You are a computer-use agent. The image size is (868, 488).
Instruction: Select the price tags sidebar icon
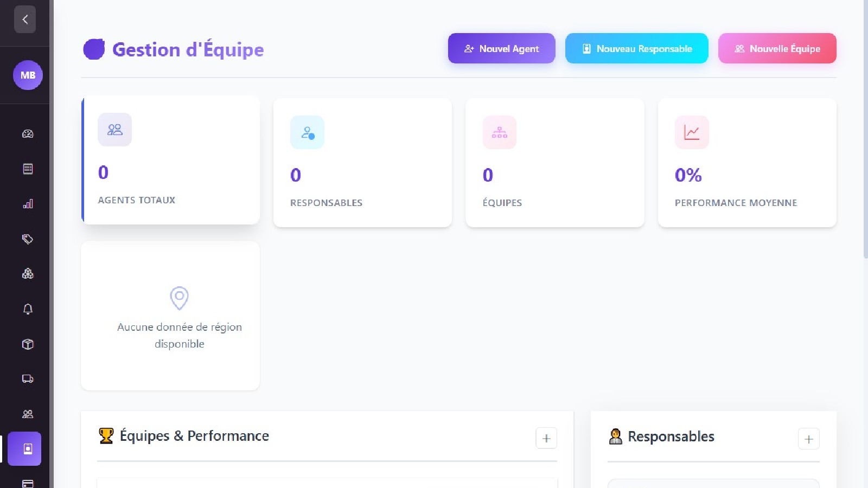28,239
